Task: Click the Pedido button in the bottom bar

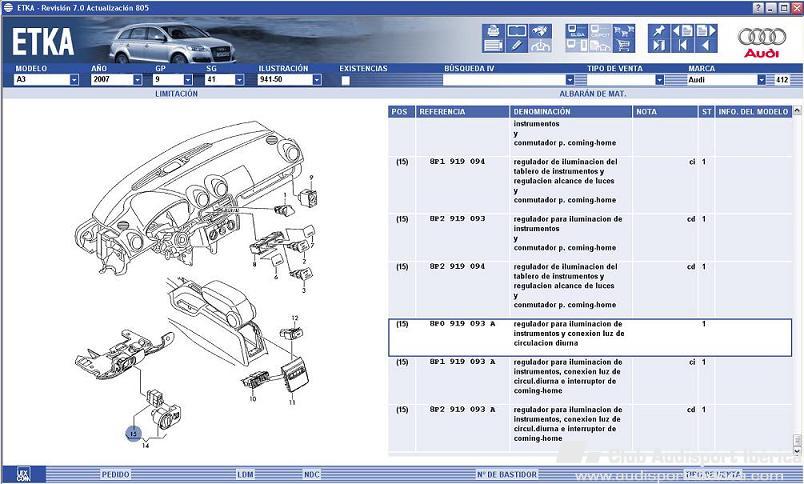Action: (115, 474)
